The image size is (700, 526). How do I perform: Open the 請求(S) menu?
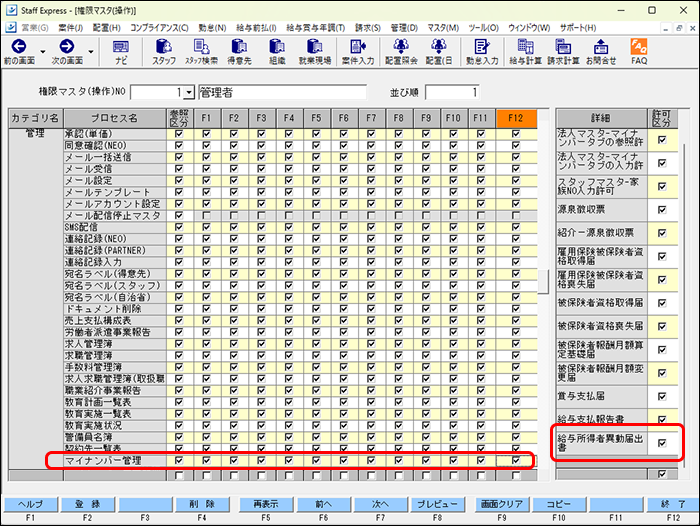pos(368,28)
